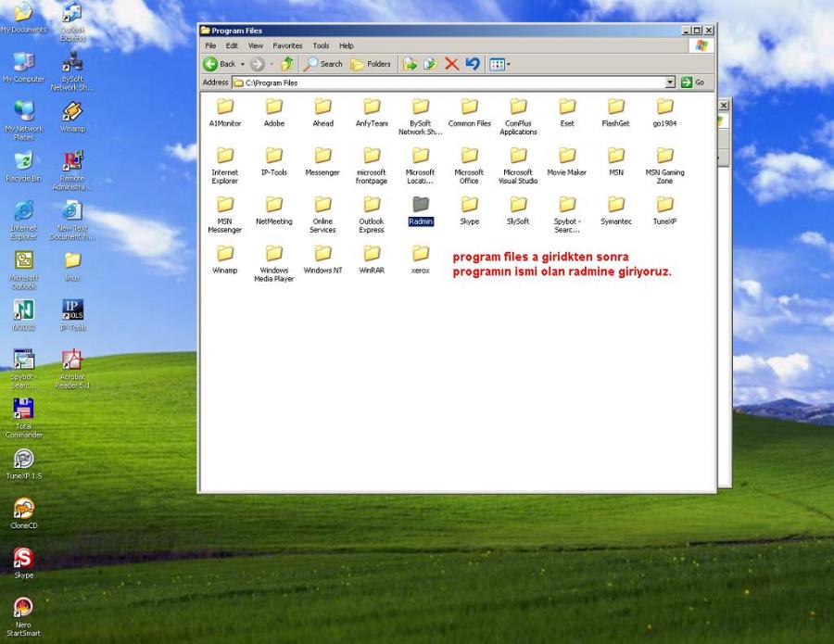The image size is (834, 644).
Task: Select the Ahead folder
Action: [322, 113]
